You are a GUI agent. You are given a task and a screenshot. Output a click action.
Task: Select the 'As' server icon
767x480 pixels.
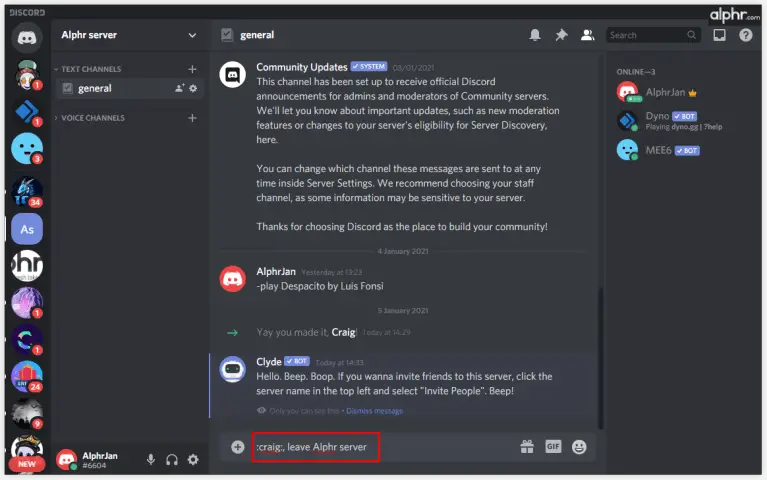coord(27,229)
